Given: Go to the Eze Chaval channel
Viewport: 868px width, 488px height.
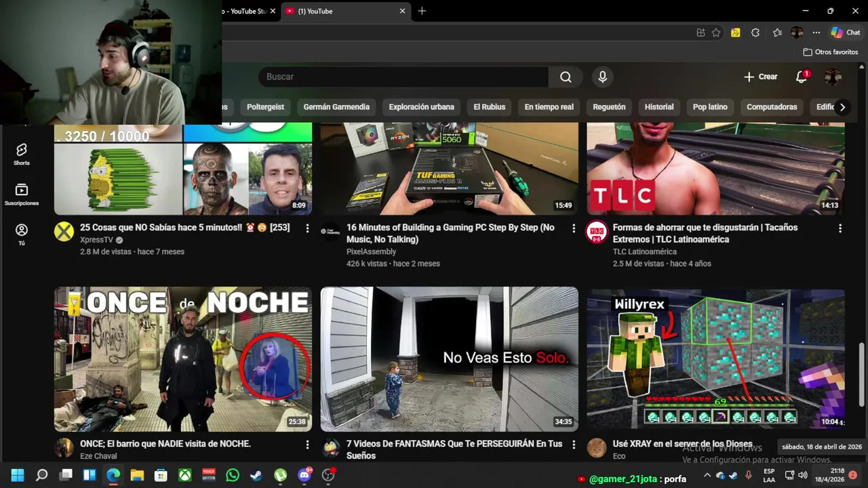Looking at the screenshot, I should 98,456.
